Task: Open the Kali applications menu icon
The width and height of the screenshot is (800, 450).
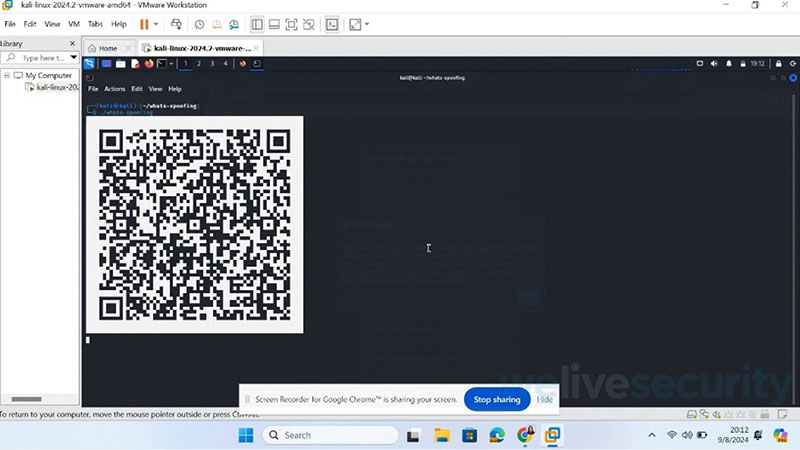Action: 90,64
